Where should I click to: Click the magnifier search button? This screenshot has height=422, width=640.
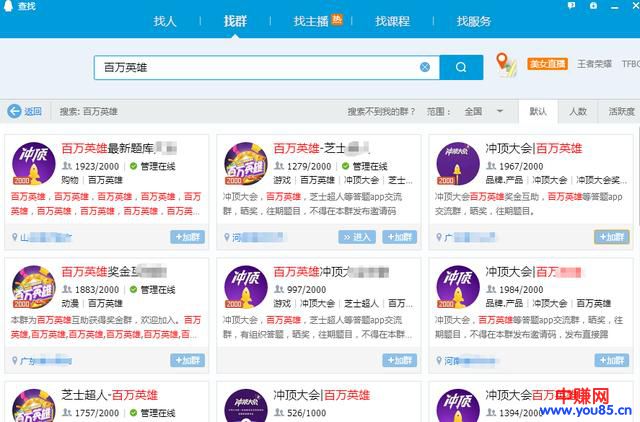[461, 67]
